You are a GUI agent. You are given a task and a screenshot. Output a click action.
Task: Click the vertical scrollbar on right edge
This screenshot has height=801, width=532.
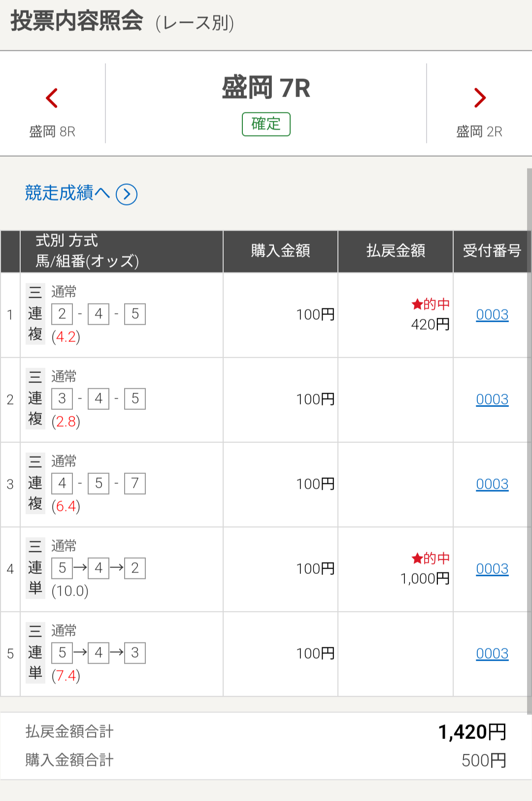(530, 441)
